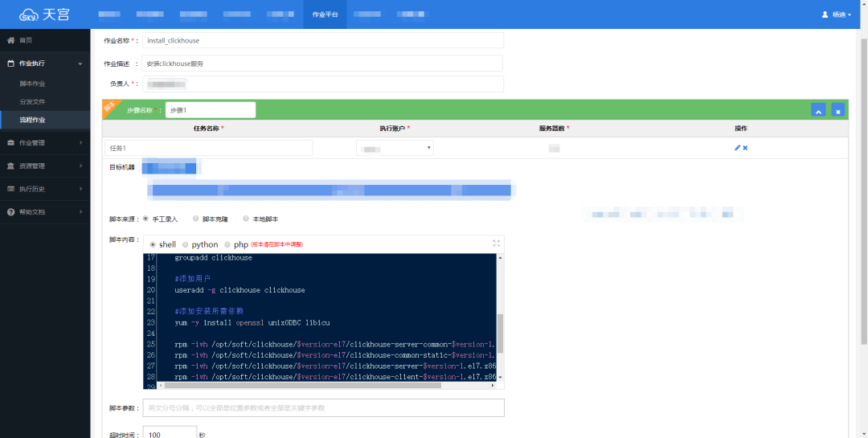Choose the php script type
The width and height of the screenshot is (868, 438).
pos(227,244)
